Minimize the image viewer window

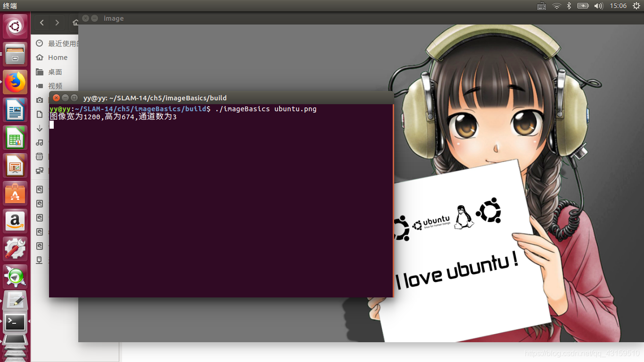(x=94, y=18)
